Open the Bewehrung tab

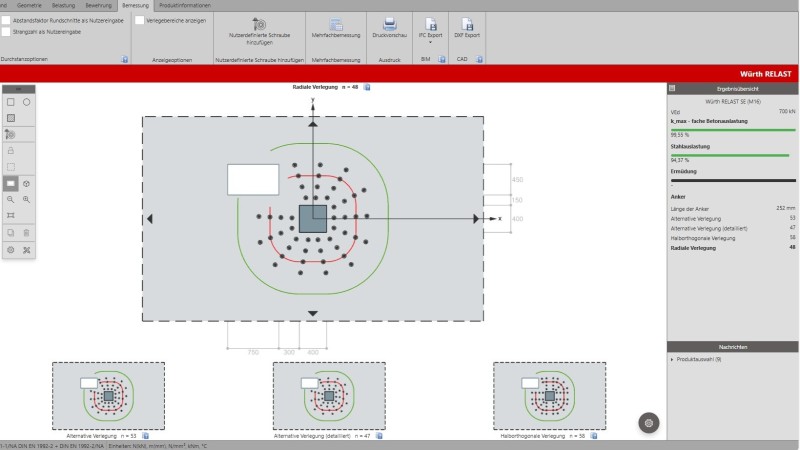coord(98,5)
